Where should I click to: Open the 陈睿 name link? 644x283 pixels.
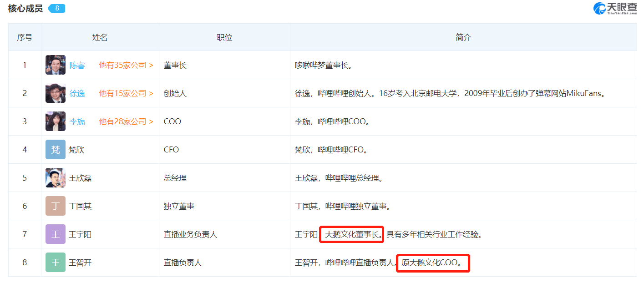[x=77, y=65]
